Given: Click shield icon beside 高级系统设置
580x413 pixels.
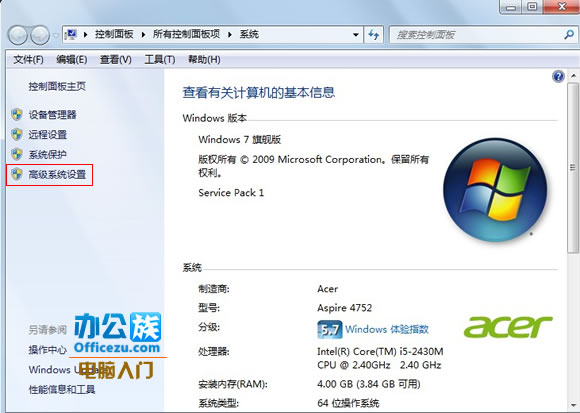Looking at the screenshot, I should [x=17, y=174].
